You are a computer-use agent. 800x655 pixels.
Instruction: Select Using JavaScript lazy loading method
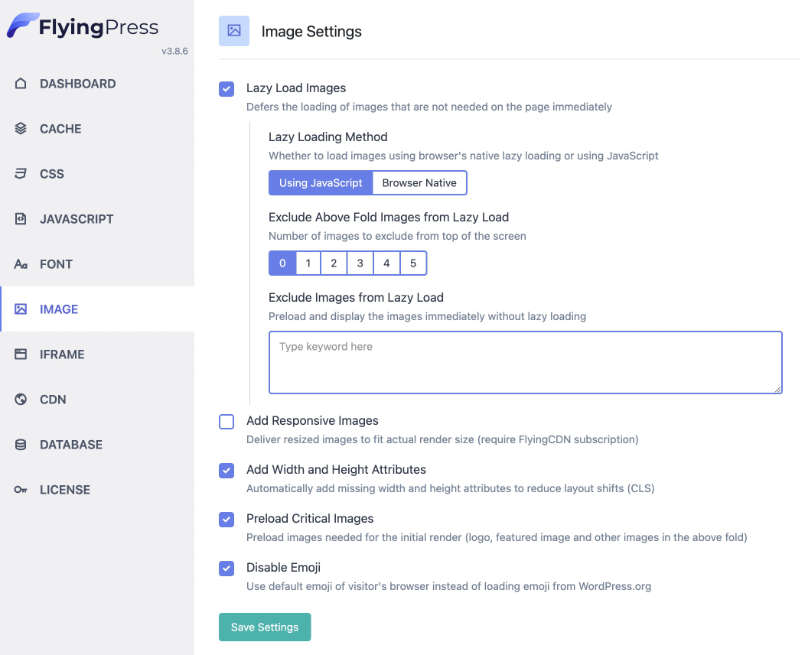pos(320,183)
